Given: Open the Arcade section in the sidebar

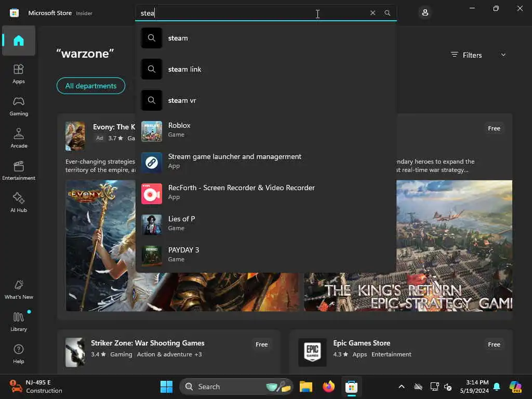Looking at the screenshot, I should 19,138.
